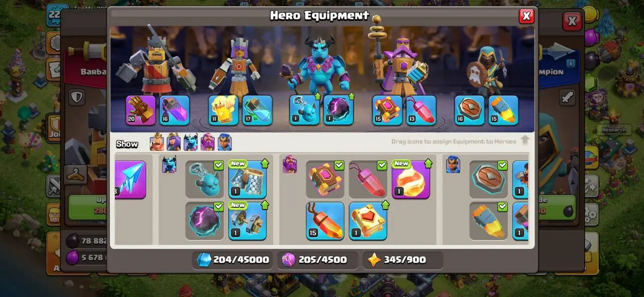Toggle Barbarian King filter in Show row
This screenshot has height=297, width=644.
tap(157, 143)
